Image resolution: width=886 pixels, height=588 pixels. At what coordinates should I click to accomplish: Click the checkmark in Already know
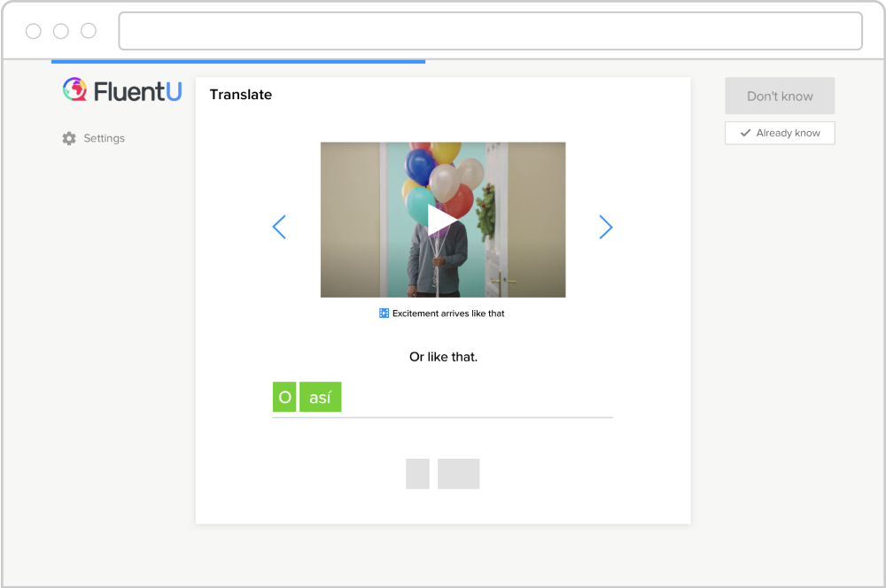[x=745, y=133]
